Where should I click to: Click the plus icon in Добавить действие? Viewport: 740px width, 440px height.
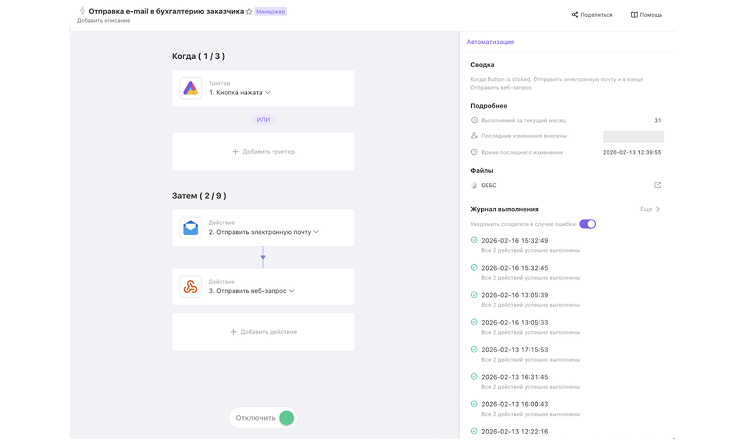pos(233,332)
